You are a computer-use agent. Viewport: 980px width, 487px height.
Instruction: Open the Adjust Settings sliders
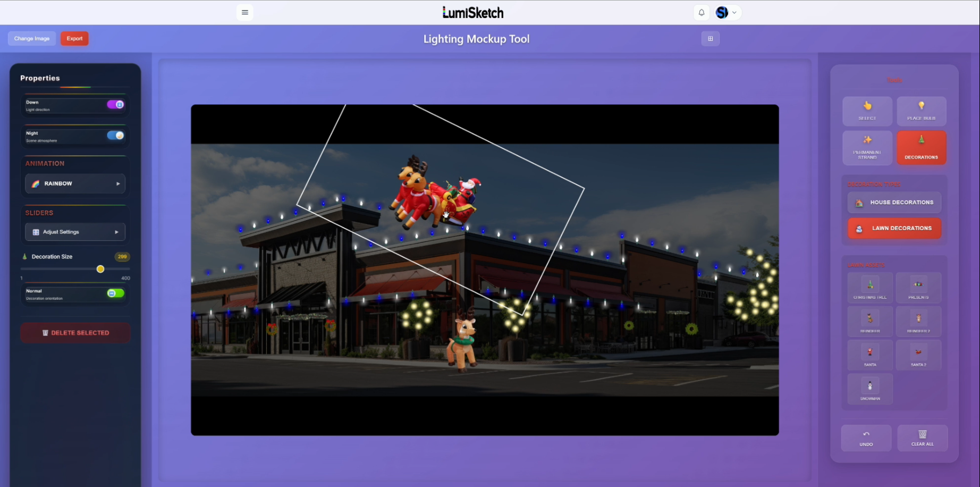(74, 231)
